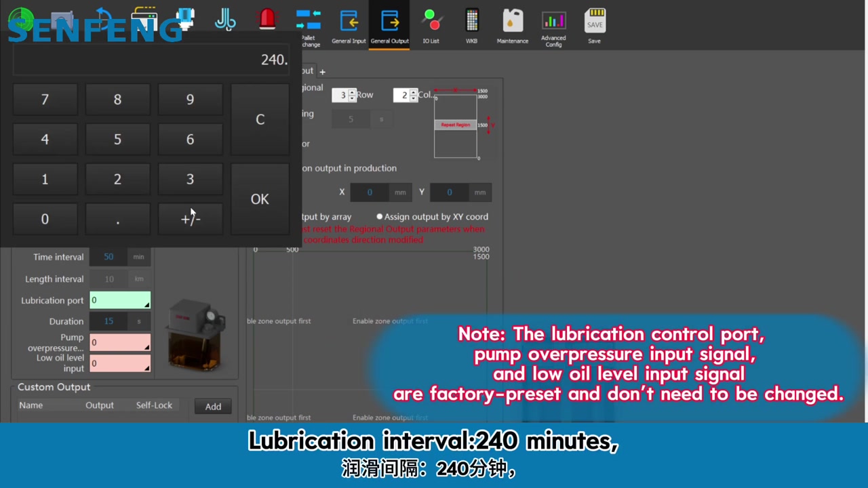The height and width of the screenshot is (488, 868).
Task: Open the Low oil level input dropdown
Action: [146, 368]
